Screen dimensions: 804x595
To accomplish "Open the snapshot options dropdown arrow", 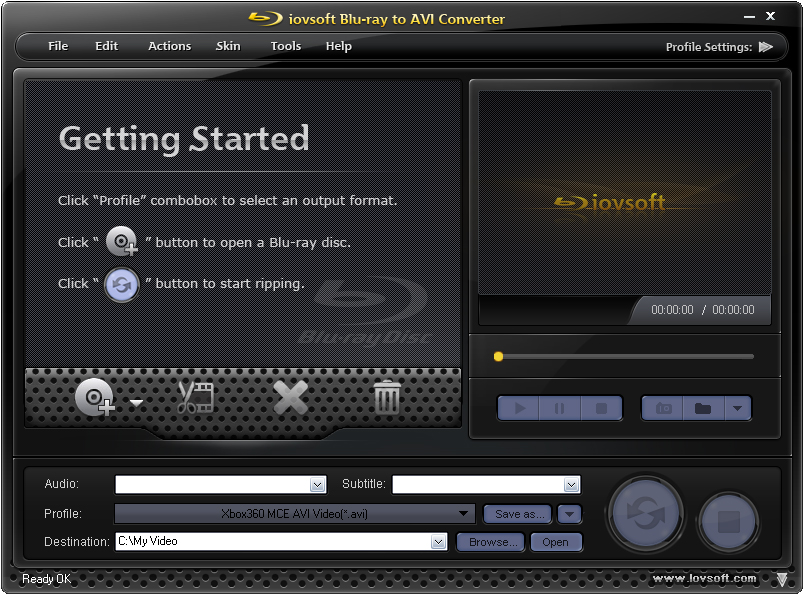I will [738, 408].
